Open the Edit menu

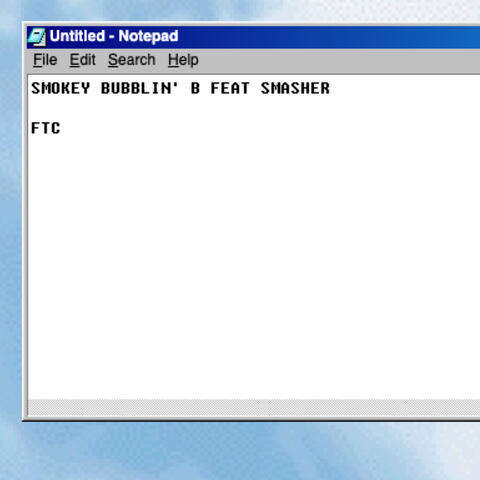pos(82,60)
